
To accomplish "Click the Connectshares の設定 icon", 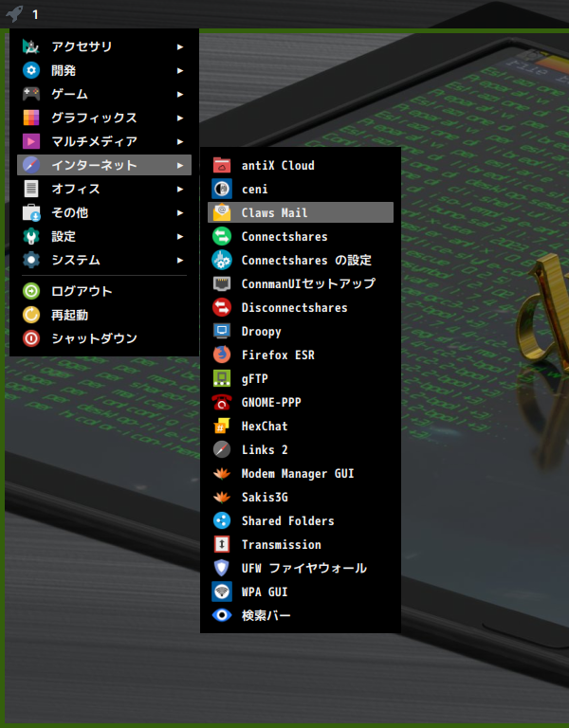I will pos(222,260).
